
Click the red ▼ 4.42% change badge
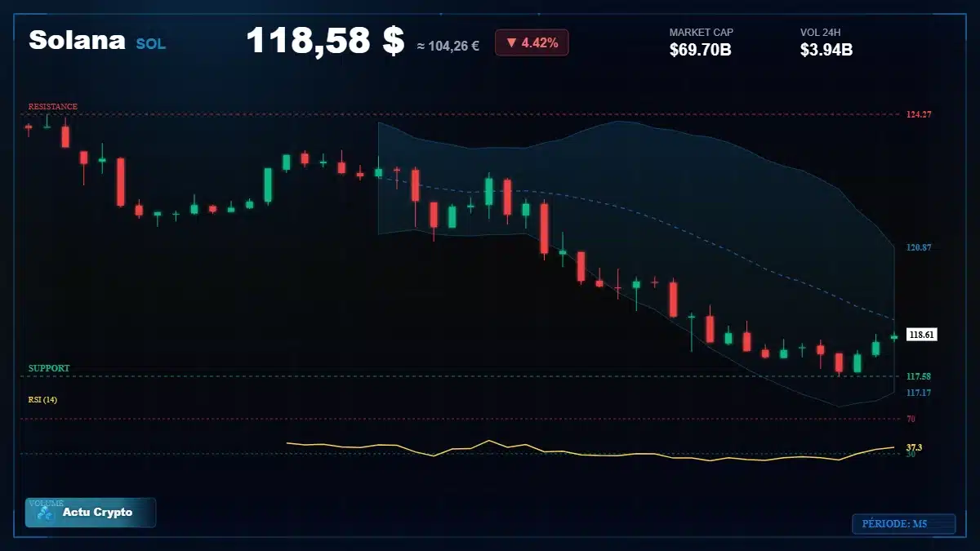pyautogui.click(x=532, y=42)
